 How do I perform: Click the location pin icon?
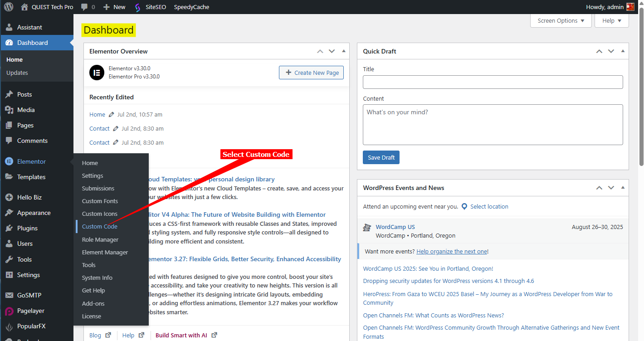pyautogui.click(x=464, y=206)
